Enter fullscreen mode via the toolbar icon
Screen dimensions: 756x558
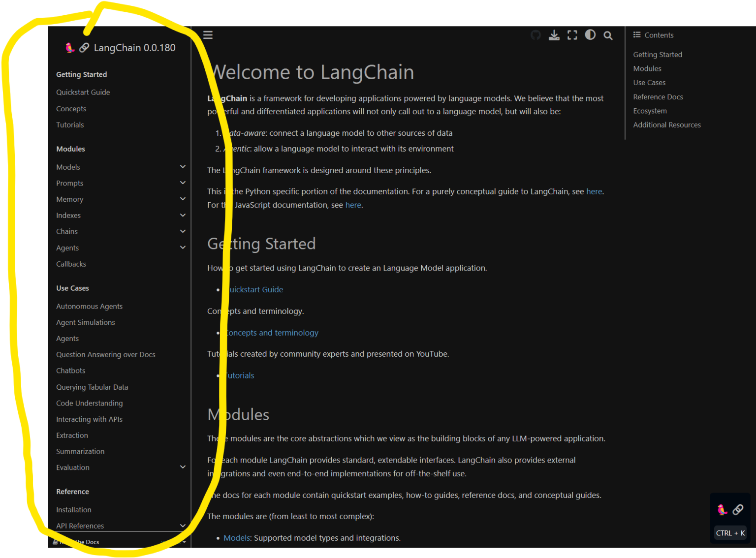[x=572, y=35]
